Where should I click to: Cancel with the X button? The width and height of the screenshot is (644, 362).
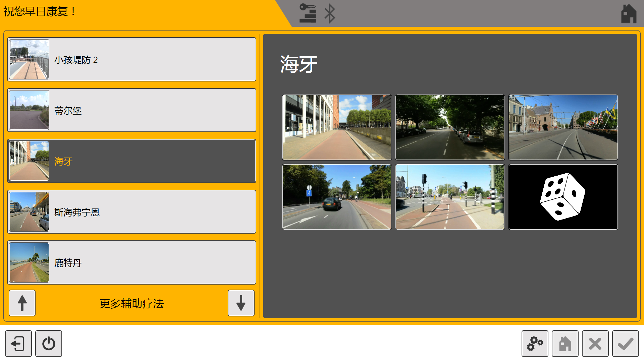(x=595, y=344)
